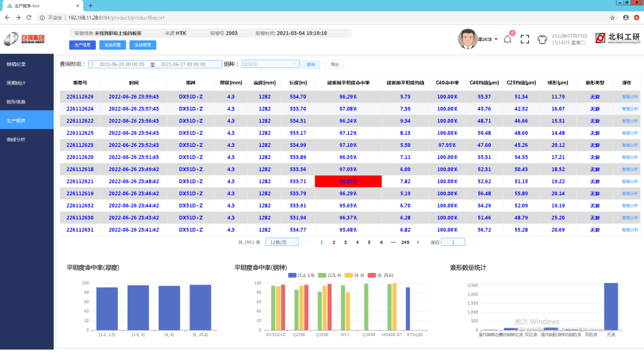Viewport: 644px width, 363px height.
Task: Open the 12条/页 page size dropdown
Action: click(282, 242)
